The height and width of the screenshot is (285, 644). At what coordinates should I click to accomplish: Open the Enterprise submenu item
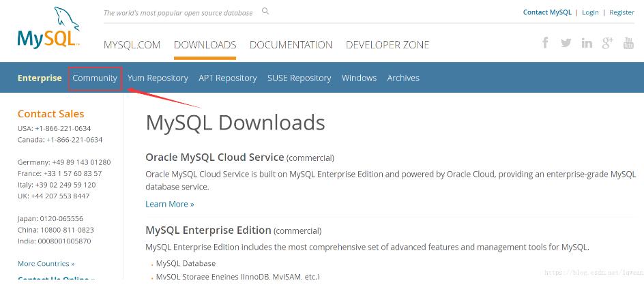(x=40, y=78)
